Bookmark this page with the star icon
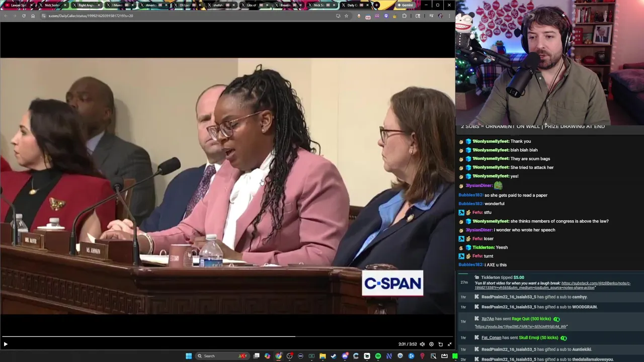The height and width of the screenshot is (362, 644). click(x=346, y=16)
